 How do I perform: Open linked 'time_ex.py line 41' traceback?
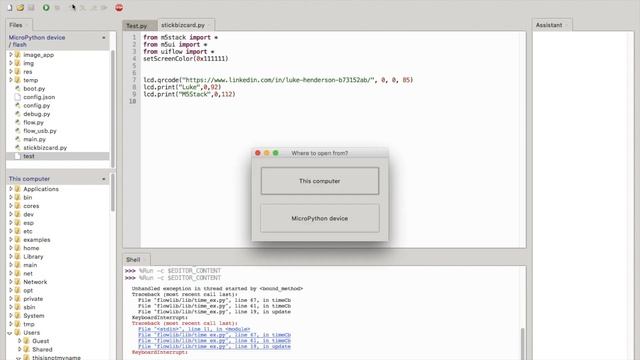click(x=214, y=340)
